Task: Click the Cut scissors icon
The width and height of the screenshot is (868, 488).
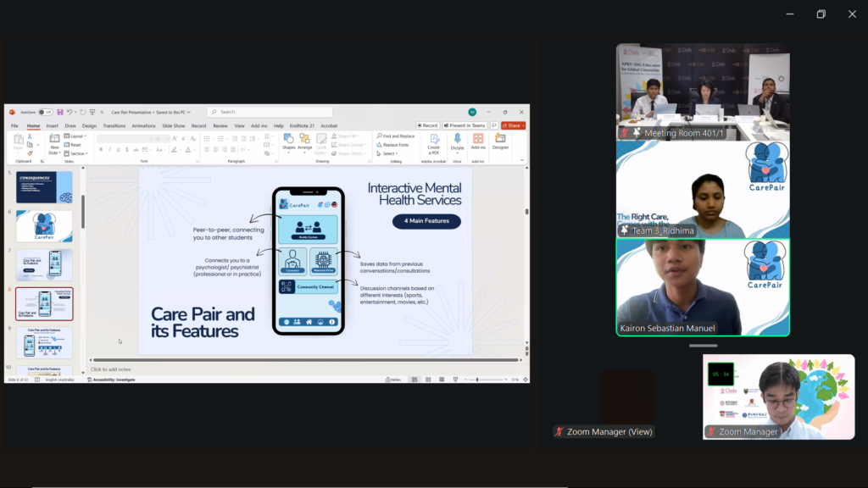Action: coord(30,136)
